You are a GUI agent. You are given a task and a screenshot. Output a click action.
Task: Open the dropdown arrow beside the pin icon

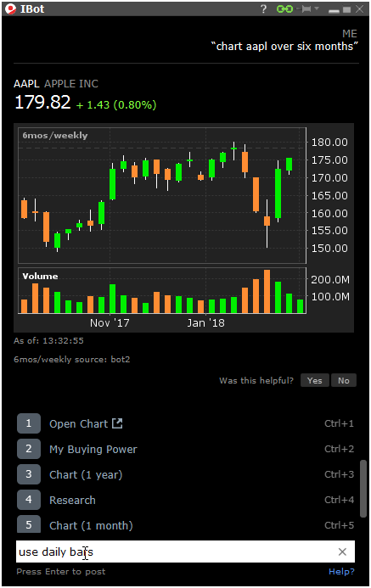tap(316, 8)
